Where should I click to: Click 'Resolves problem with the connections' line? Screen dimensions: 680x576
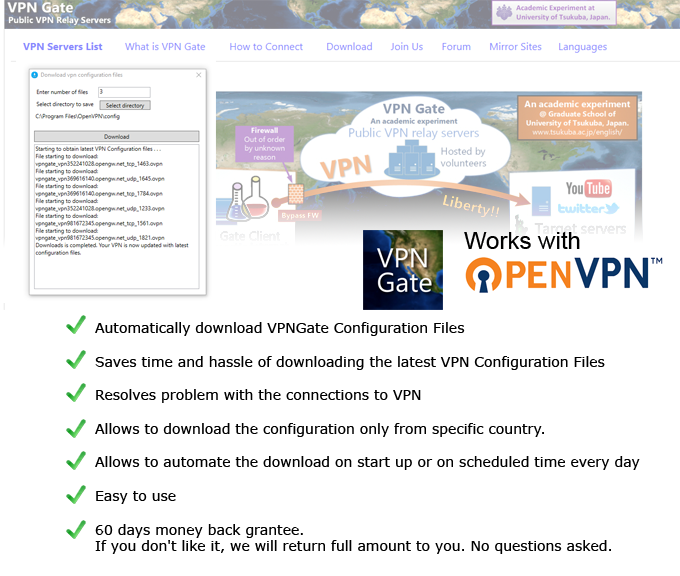(x=258, y=395)
